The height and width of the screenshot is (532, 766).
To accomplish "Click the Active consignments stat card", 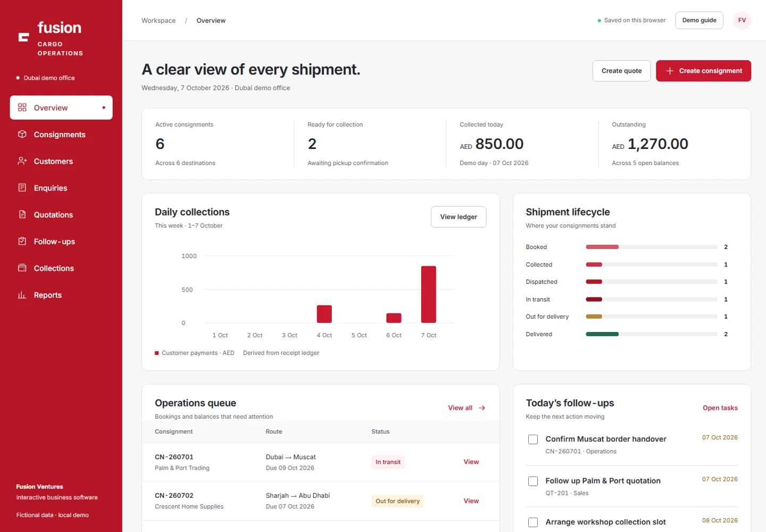I will pyautogui.click(x=218, y=144).
